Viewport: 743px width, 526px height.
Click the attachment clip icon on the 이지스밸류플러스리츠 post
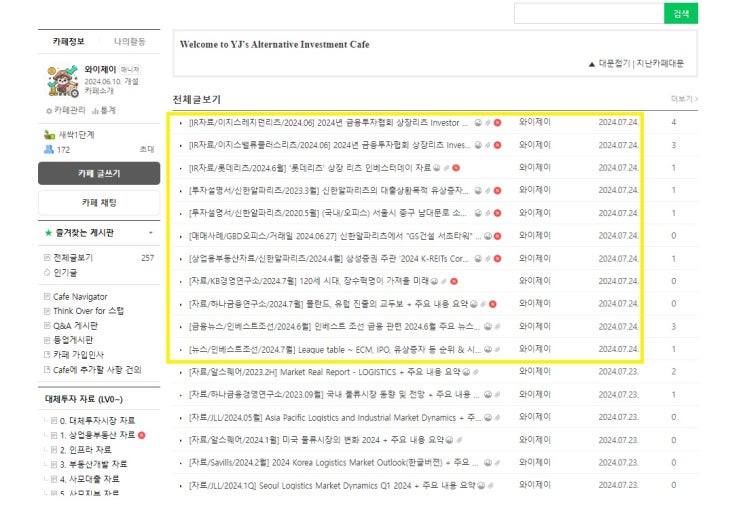[488, 145]
